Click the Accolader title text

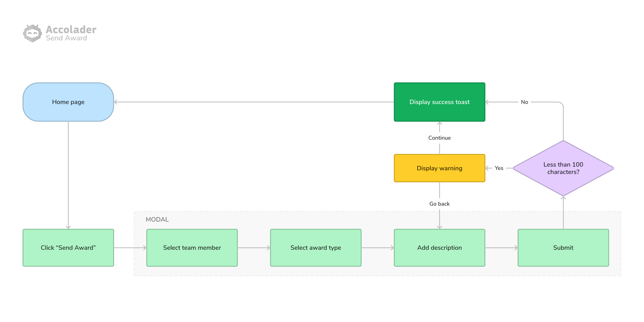tap(71, 29)
